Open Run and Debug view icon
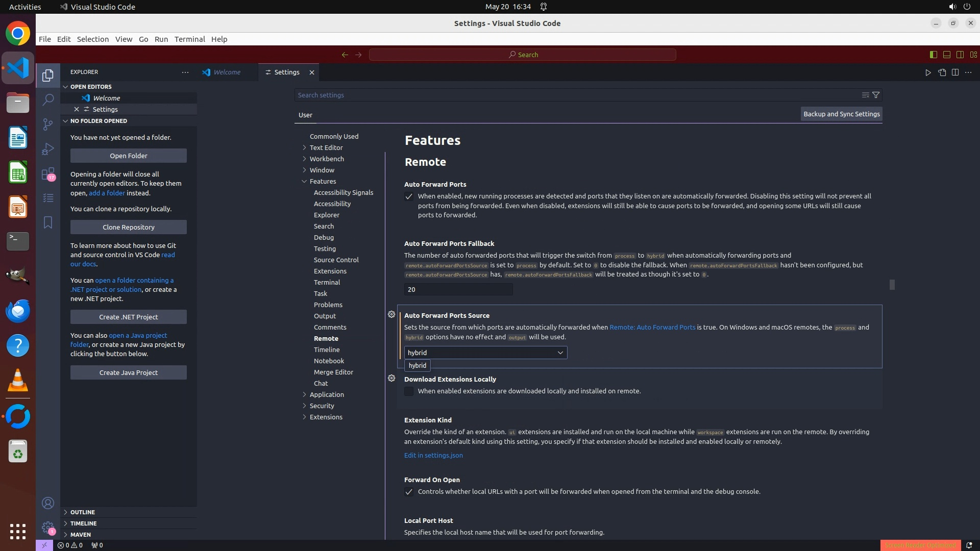Screen dimensions: 980x551 point(48,149)
